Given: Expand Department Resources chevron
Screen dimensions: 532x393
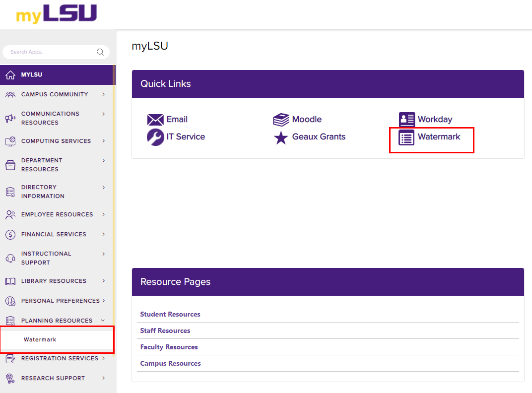Looking at the screenshot, I should [x=104, y=161].
